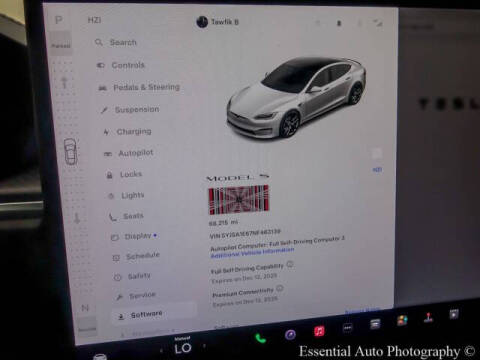Launch the Music app in dock

tap(319, 331)
